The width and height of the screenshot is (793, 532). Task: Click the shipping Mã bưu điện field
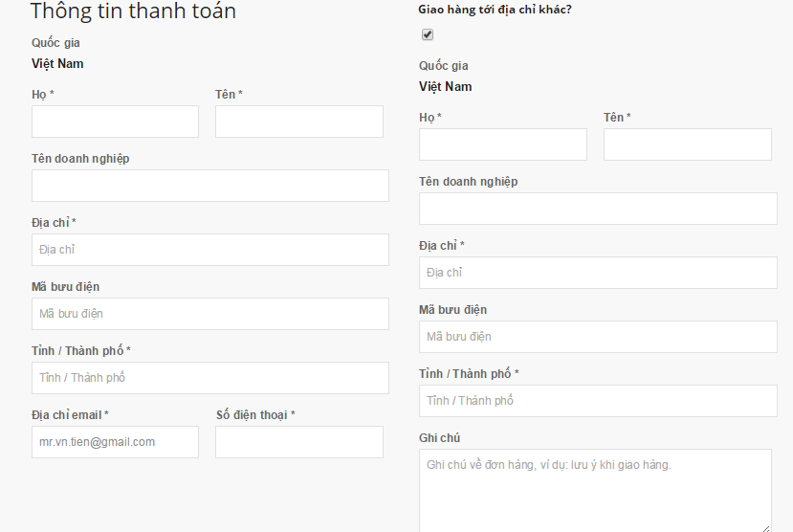pyautogui.click(x=598, y=337)
